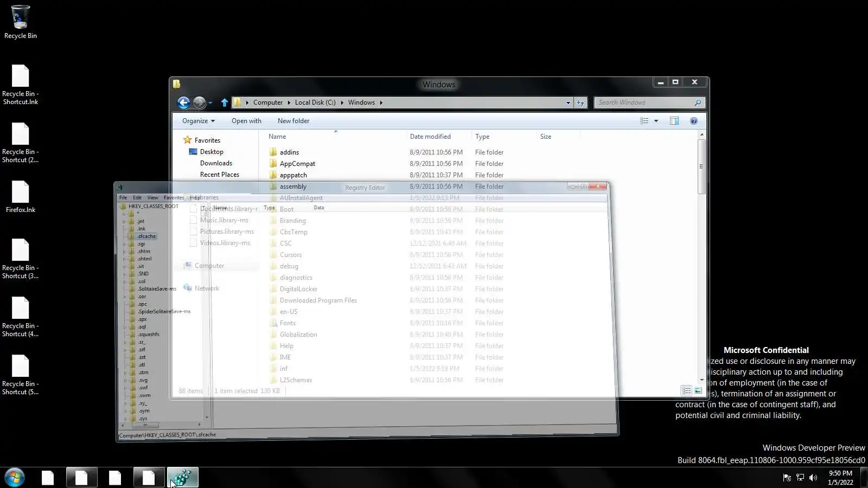The width and height of the screenshot is (868, 488).
Task: Select the AppCompat folder icon
Action: [273, 163]
